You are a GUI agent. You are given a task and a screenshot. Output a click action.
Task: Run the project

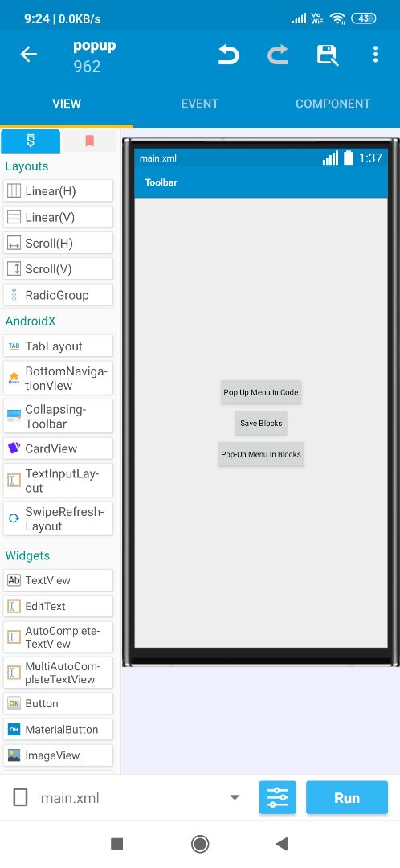347,798
